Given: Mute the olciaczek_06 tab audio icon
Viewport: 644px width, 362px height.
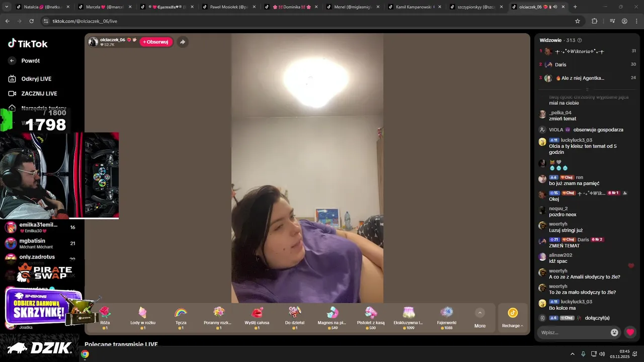Looking at the screenshot, I should point(555,7).
